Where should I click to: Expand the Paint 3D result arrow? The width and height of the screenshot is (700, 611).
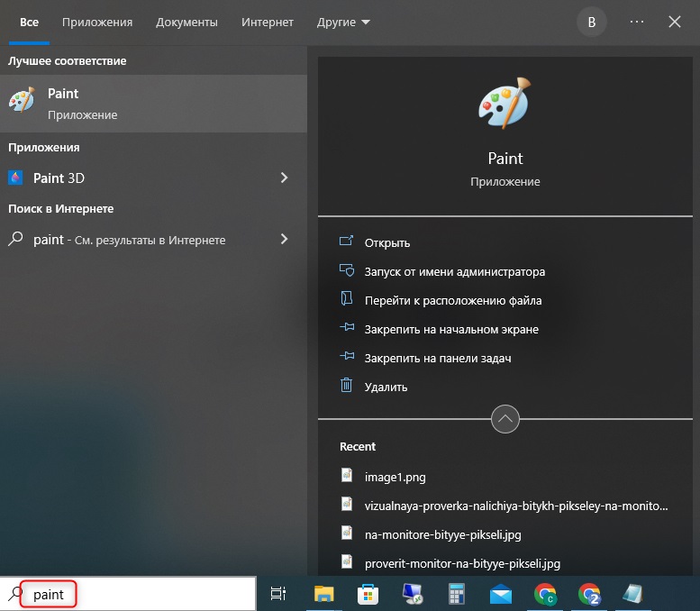285,178
